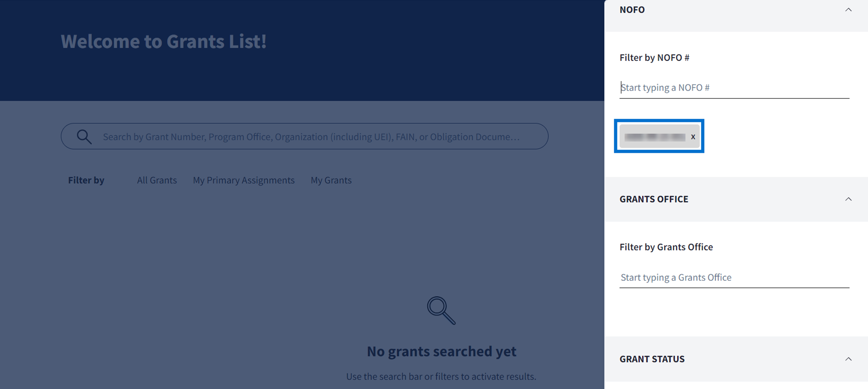Screen dimensions: 868x389
Task: Click the Start typing a Grants Office field
Action: point(734,278)
